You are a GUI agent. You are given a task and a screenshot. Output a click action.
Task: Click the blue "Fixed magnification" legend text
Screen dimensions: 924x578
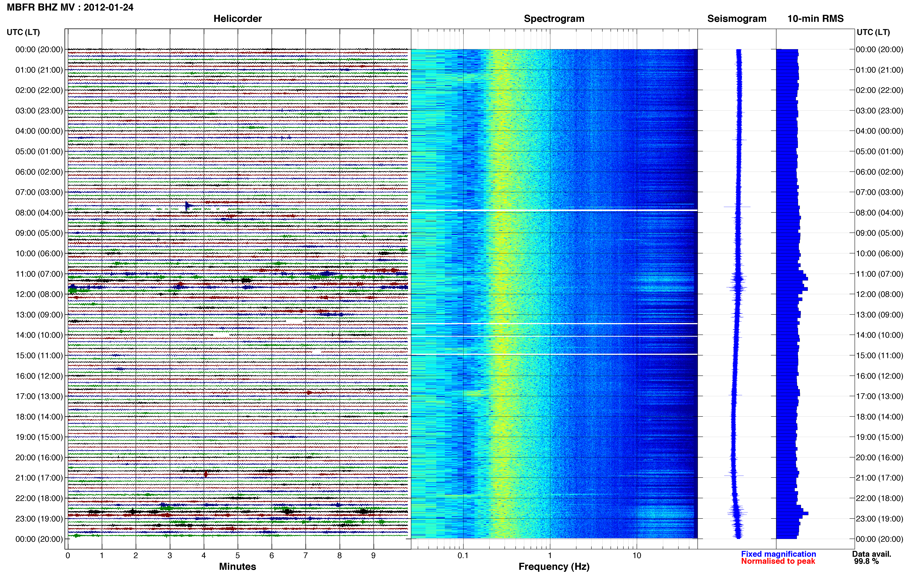(778, 554)
